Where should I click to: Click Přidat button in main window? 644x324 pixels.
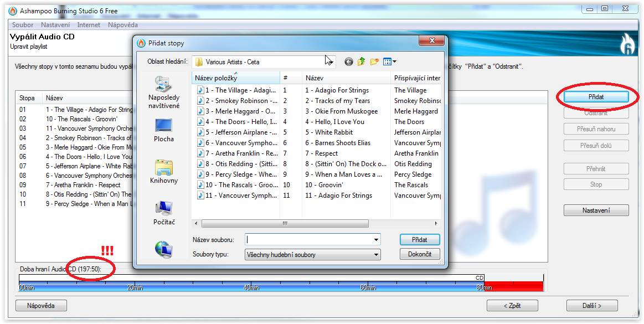tap(596, 96)
